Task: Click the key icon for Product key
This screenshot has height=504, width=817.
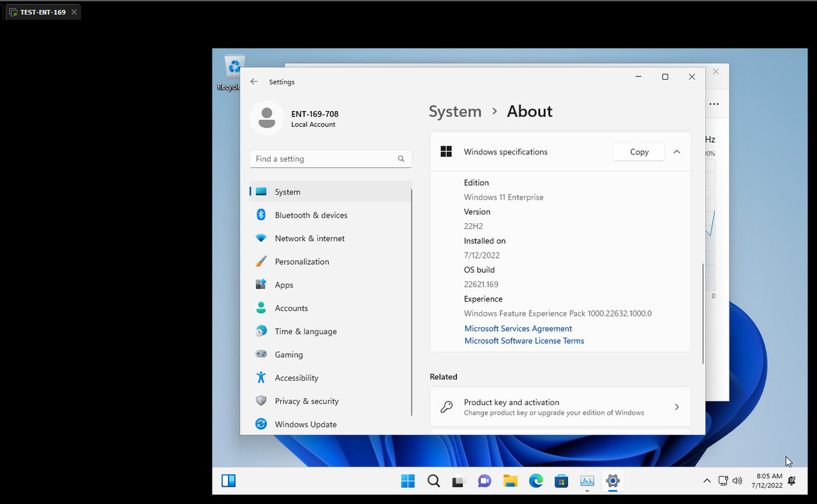Action: pyautogui.click(x=447, y=407)
